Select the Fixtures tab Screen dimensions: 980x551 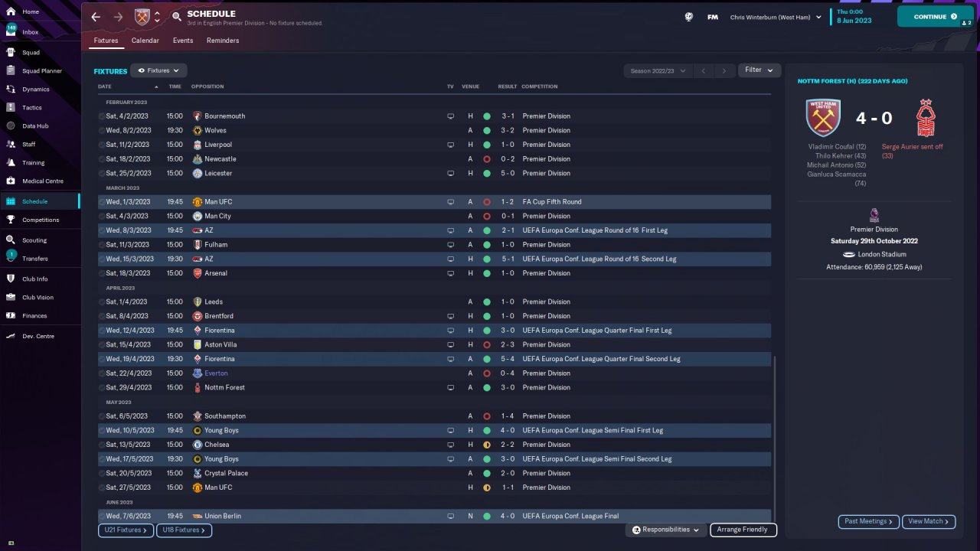[x=106, y=41]
